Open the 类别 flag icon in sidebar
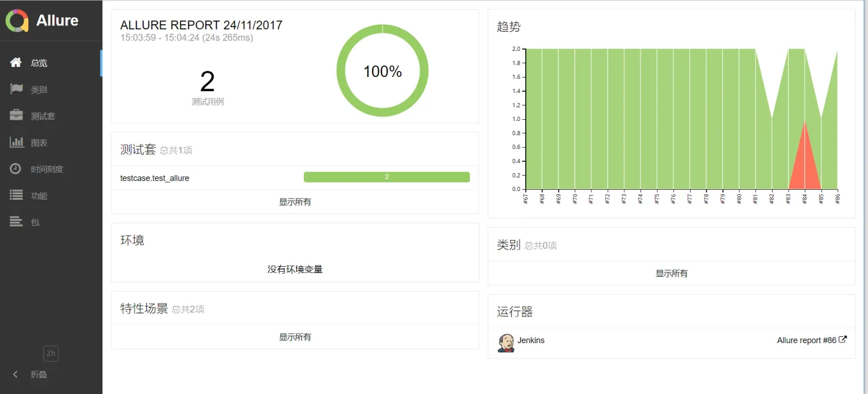This screenshot has height=394, width=868. (17, 89)
